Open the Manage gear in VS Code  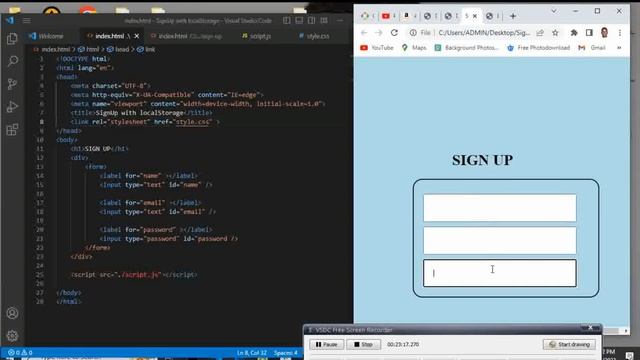pyautogui.click(x=12, y=336)
